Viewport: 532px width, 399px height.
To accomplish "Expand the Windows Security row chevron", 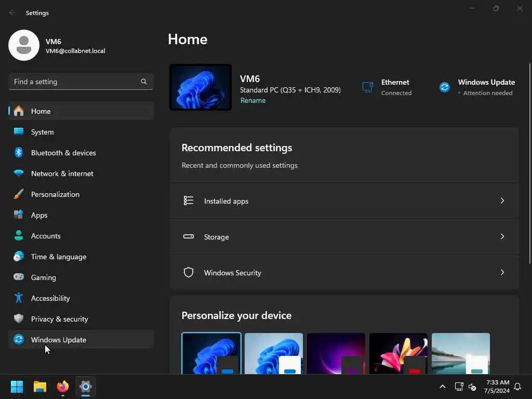I will pos(502,272).
